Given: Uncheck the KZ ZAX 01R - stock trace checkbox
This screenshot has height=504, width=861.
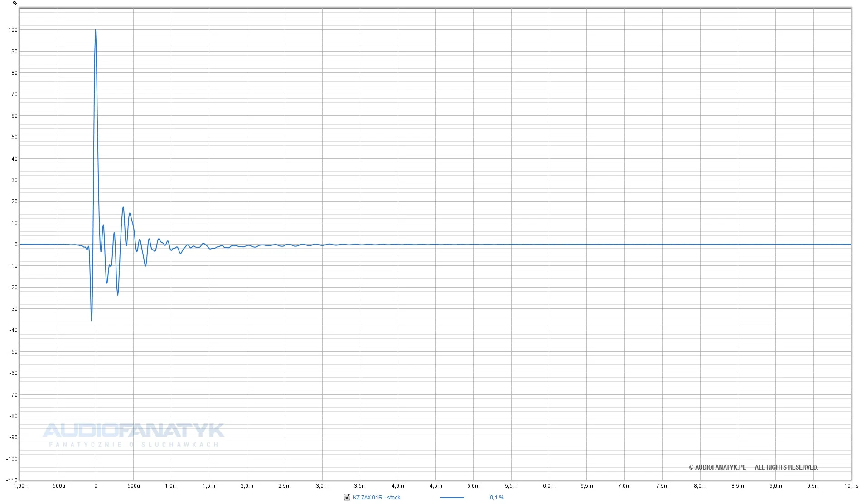Looking at the screenshot, I should (x=347, y=497).
